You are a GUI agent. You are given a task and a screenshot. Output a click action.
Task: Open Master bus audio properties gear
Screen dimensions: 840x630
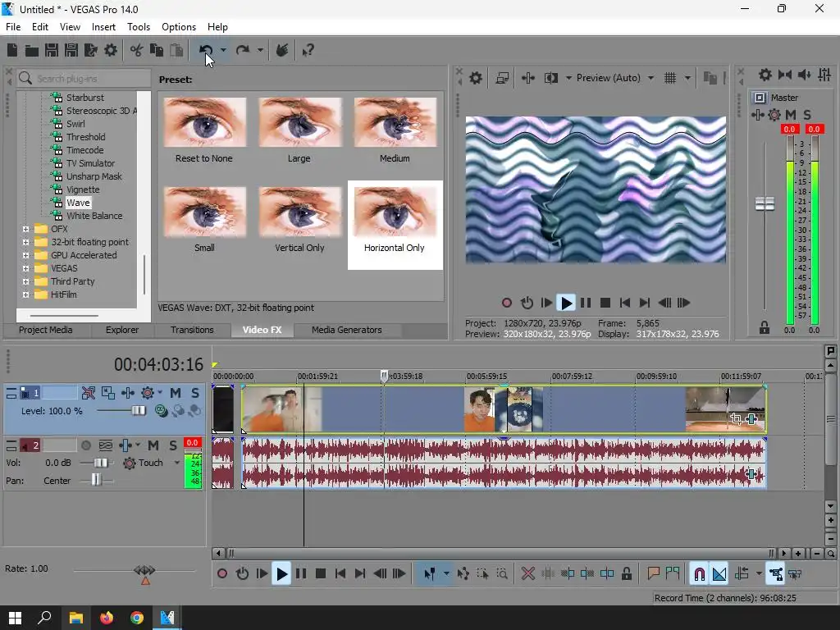[x=765, y=75]
